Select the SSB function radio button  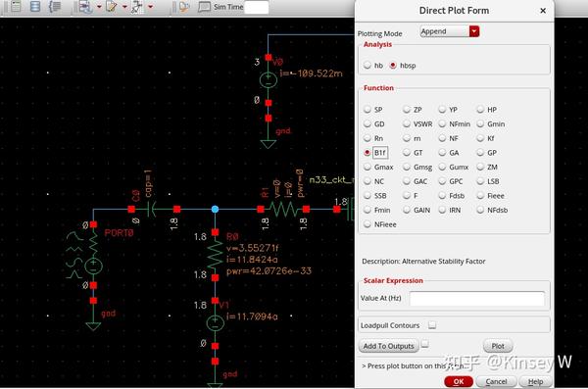tap(367, 195)
